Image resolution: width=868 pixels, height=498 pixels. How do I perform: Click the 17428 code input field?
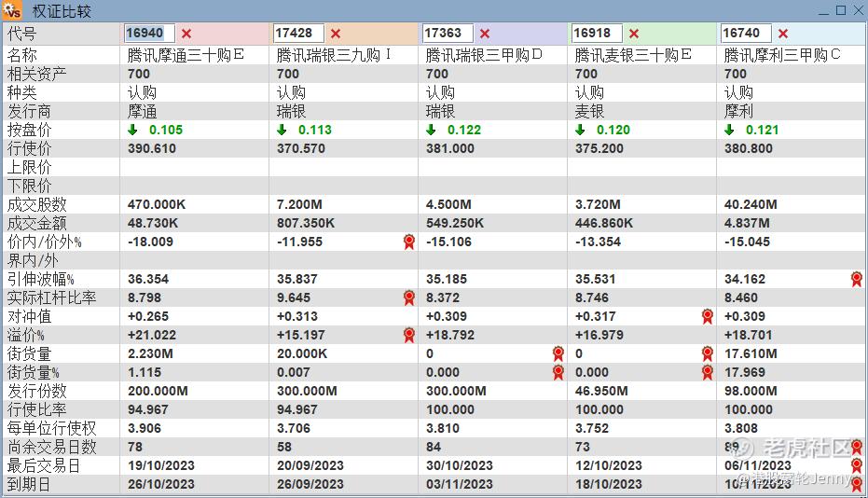(x=299, y=34)
